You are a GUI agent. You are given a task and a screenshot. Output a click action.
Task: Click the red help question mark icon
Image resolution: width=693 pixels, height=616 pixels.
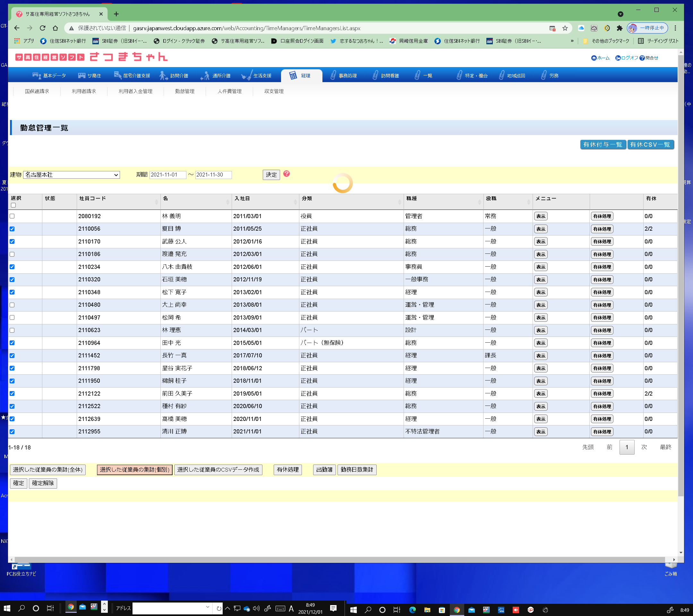[287, 174]
